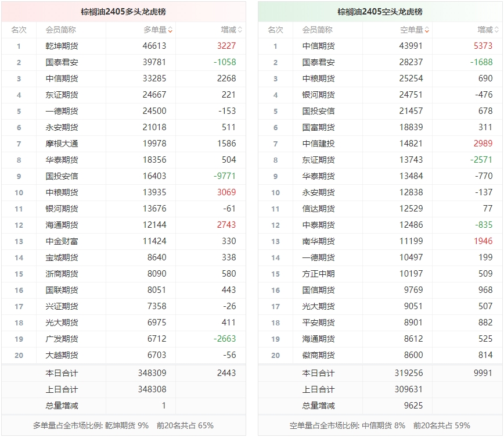Screen dimensions: 504x437
Task: Select 宝城期货 row
Action: (124, 257)
